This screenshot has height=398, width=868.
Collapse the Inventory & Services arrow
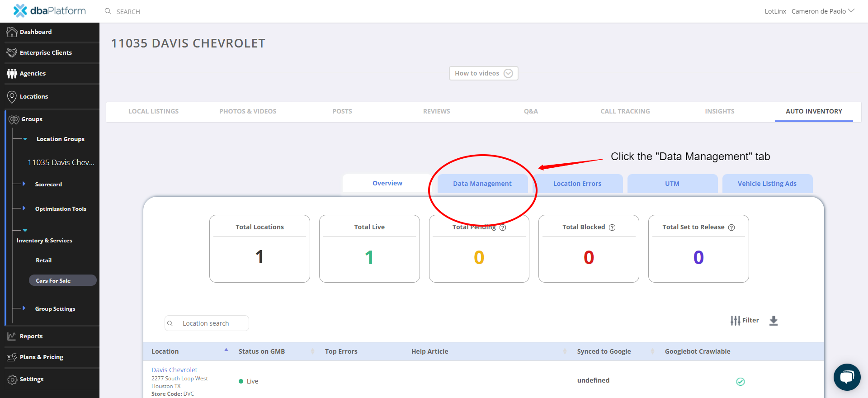25,231
